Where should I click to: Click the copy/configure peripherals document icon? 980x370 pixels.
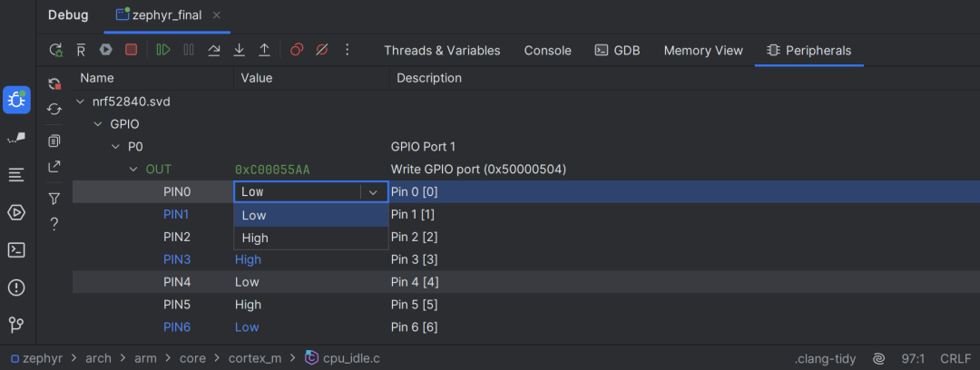[x=54, y=141]
